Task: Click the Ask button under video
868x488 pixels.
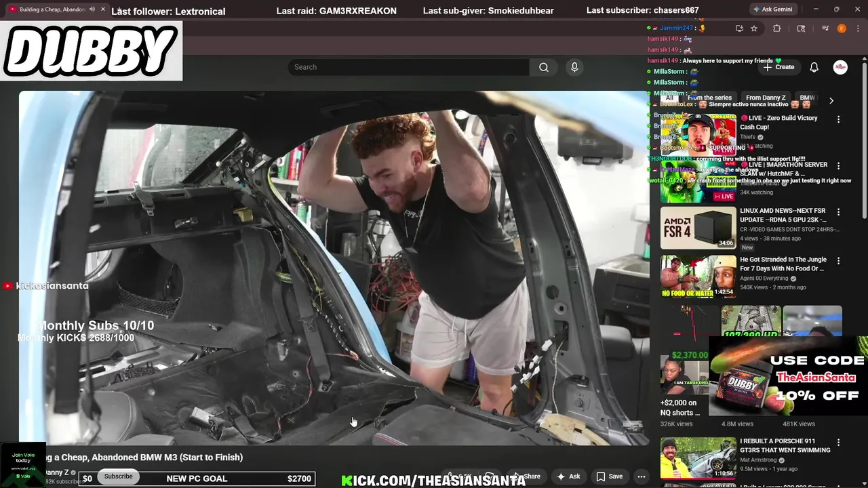Action: [568, 476]
